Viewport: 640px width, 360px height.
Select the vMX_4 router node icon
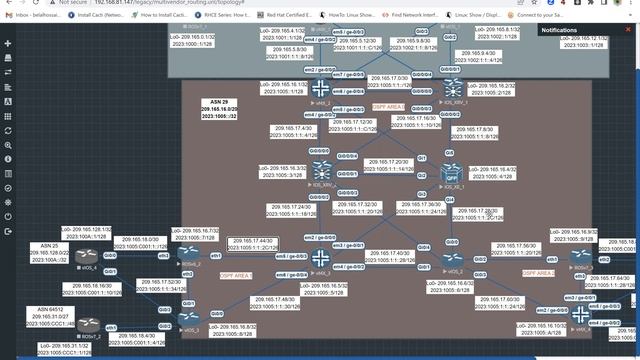(580, 315)
